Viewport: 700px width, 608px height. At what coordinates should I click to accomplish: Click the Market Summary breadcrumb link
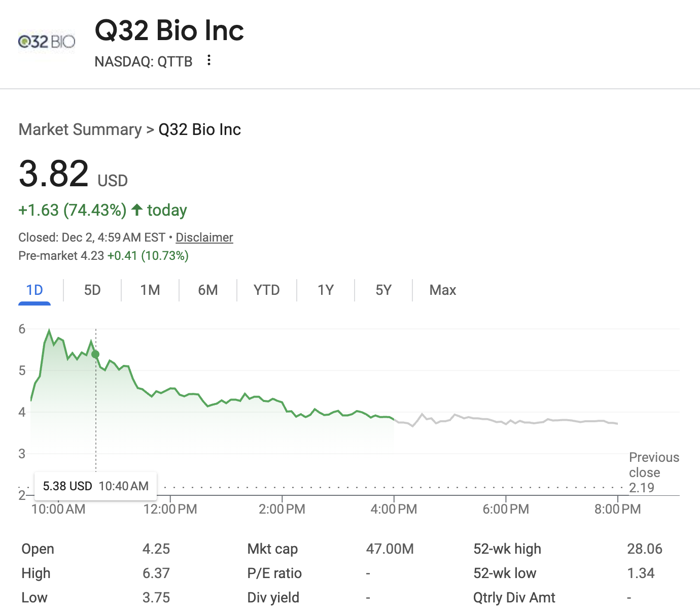79,129
